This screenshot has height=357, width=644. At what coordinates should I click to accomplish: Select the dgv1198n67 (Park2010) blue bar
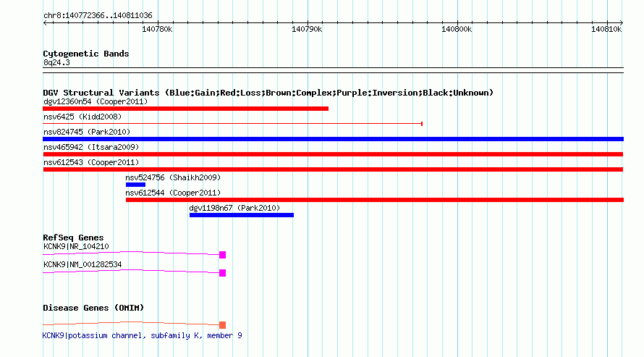click(242, 215)
